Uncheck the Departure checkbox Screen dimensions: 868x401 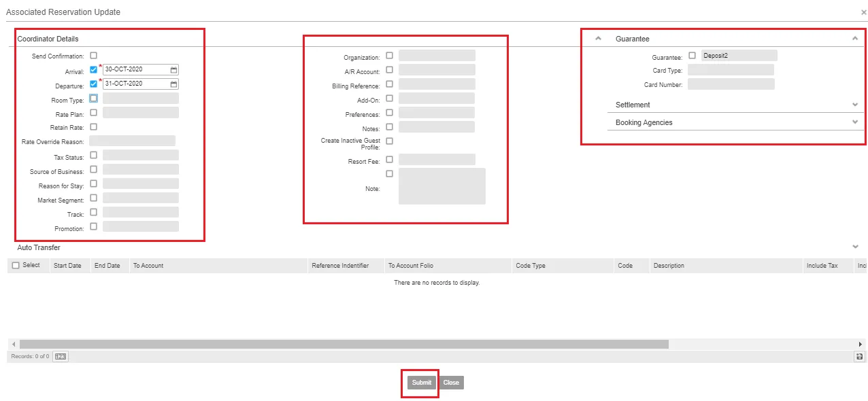[94, 84]
